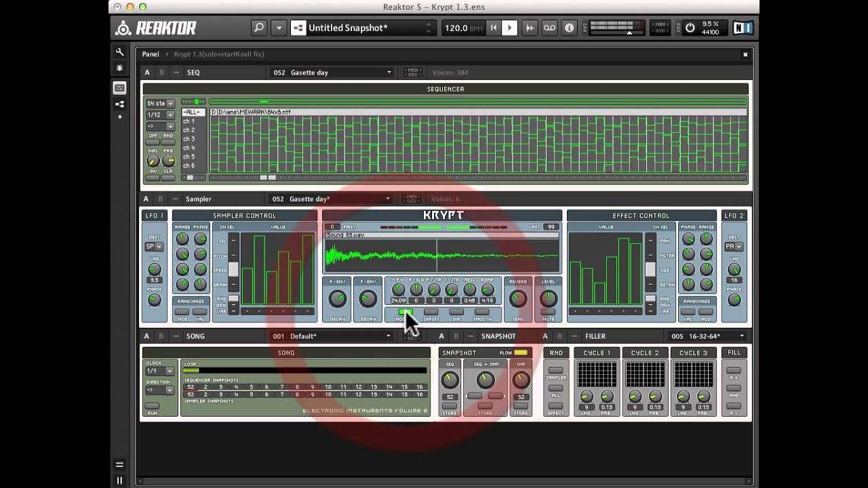Click Randomize VAL button in Effect Control
The width and height of the screenshot is (868, 488).
pyautogui.click(x=688, y=312)
